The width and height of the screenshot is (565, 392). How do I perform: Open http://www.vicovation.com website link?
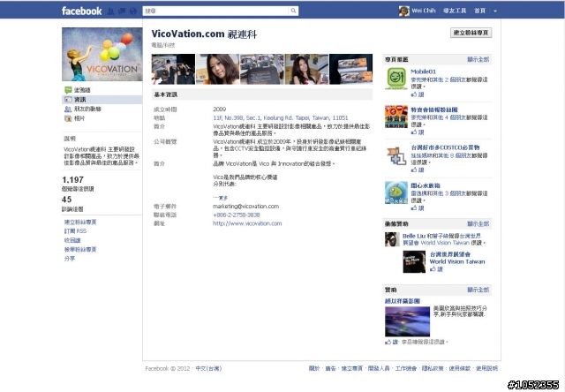pos(247,223)
